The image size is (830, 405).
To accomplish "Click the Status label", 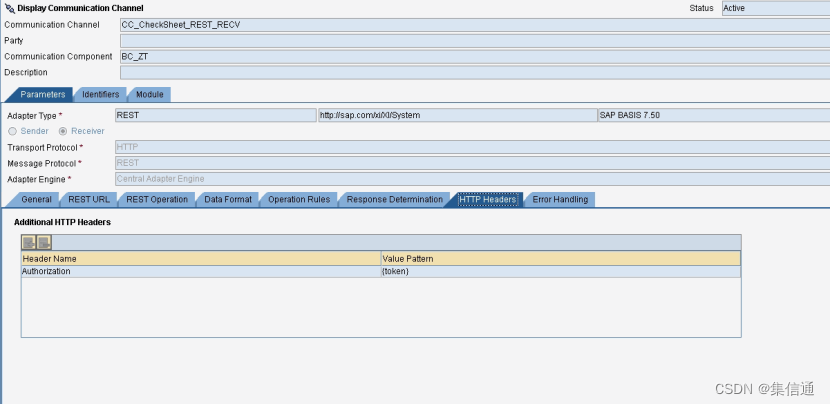I will click(701, 8).
